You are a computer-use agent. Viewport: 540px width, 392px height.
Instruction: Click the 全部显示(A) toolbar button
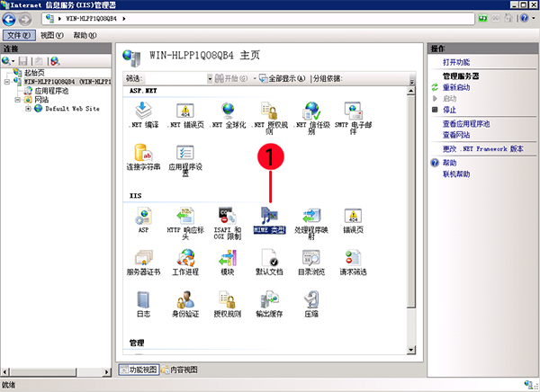point(283,79)
